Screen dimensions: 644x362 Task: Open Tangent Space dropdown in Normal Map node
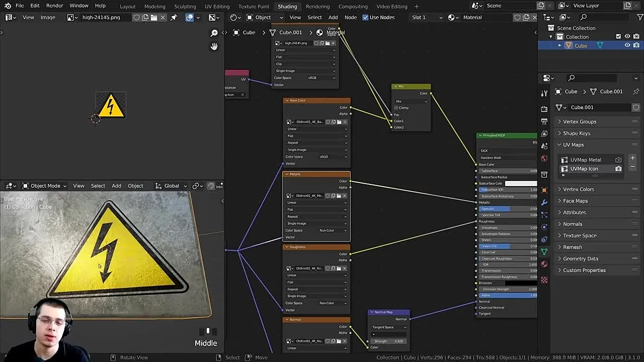click(x=389, y=327)
